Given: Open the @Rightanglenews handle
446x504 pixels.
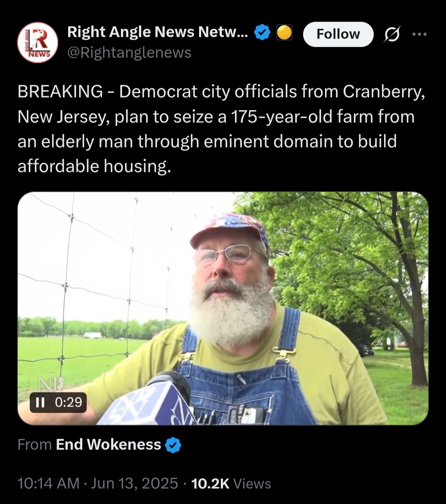Looking at the screenshot, I should (x=129, y=52).
